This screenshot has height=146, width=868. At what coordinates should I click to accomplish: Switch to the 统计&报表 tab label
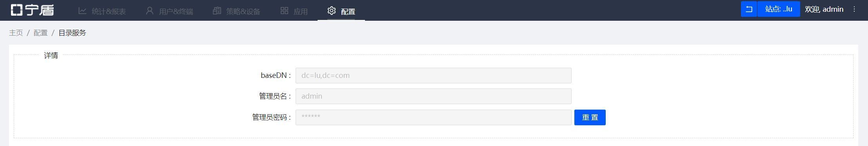pyautogui.click(x=109, y=12)
